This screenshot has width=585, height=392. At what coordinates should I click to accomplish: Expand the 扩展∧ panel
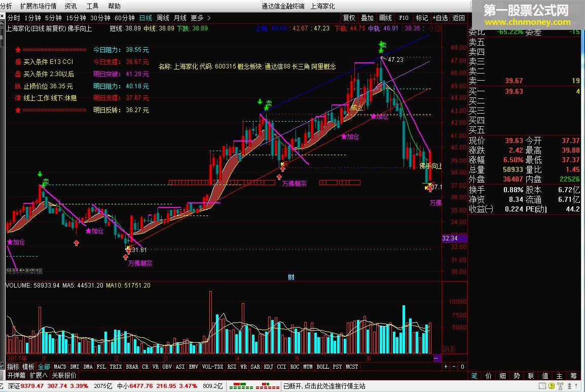pyautogui.click(x=39, y=375)
